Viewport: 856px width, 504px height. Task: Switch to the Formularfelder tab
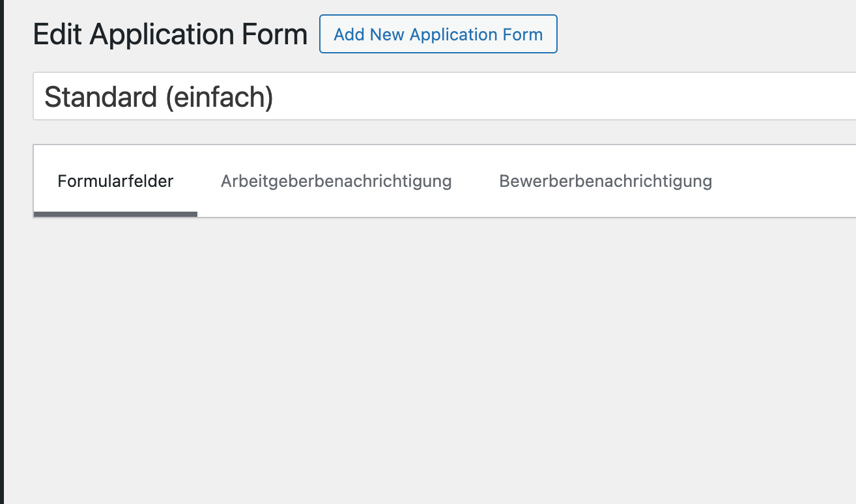(115, 181)
